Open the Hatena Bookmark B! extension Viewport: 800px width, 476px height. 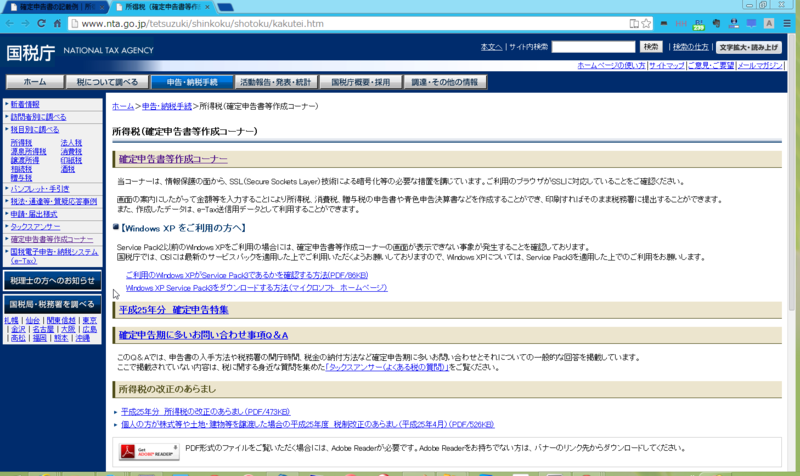point(698,23)
